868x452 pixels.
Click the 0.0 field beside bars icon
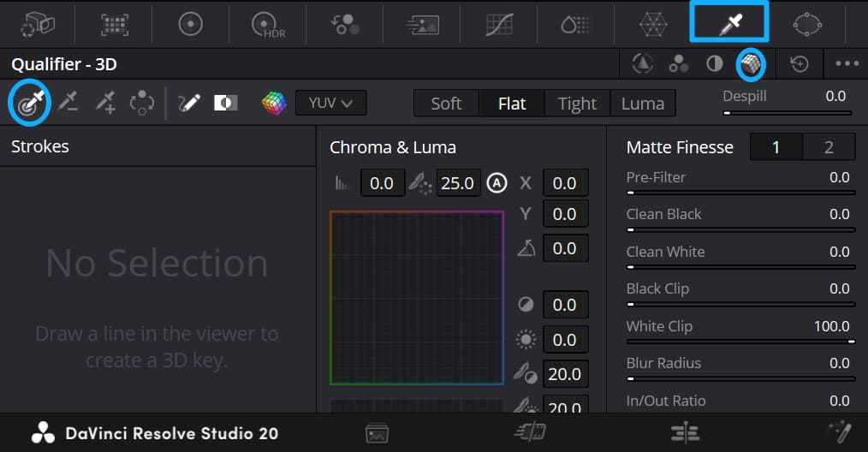pyautogui.click(x=382, y=183)
